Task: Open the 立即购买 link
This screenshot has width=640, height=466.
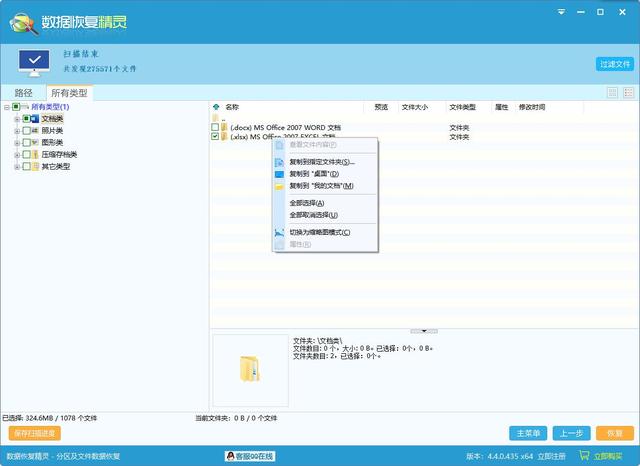Action: [608, 456]
